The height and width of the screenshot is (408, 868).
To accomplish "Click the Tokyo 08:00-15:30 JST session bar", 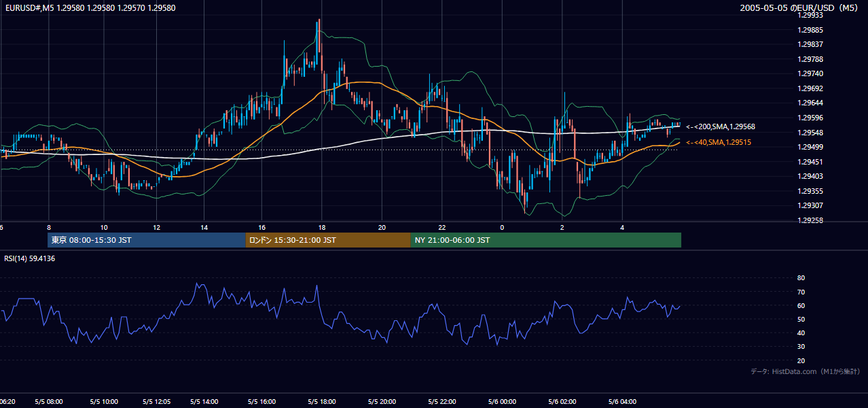I will [147, 240].
